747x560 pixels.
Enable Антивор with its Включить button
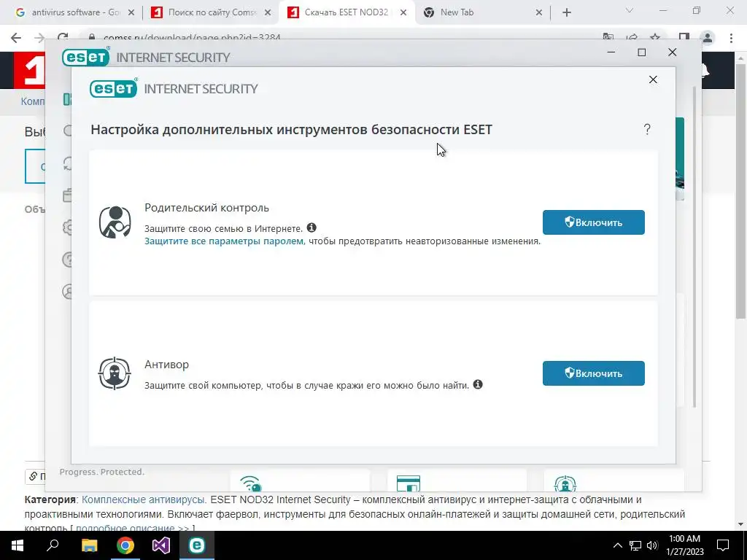click(593, 373)
